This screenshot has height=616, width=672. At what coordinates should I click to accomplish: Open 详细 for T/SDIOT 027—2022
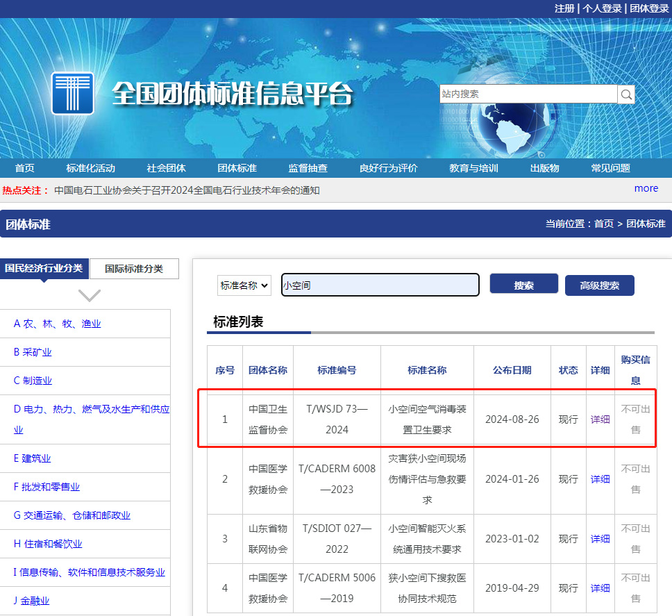pyautogui.click(x=600, y=538)
